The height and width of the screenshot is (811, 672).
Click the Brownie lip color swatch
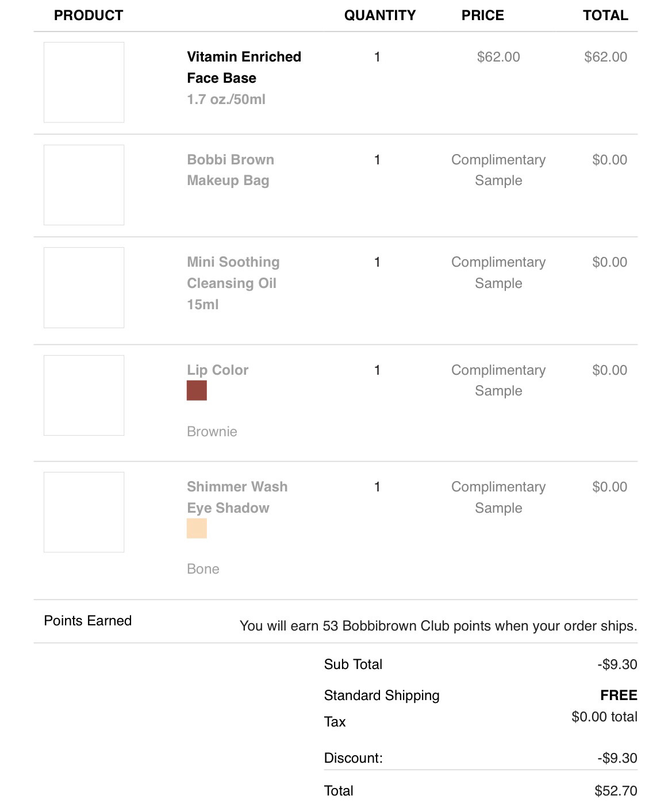[197, 390]
